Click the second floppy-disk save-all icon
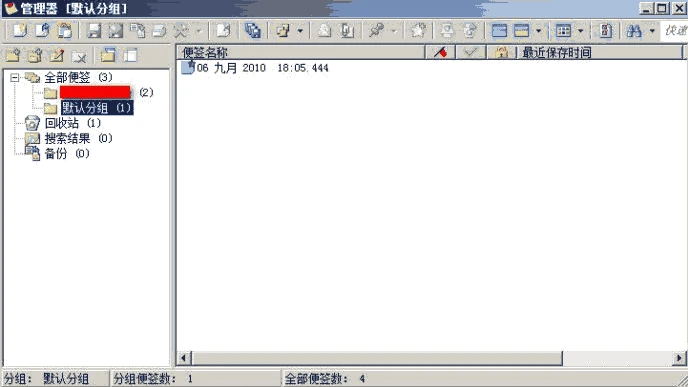This screenshot has width=688, height=387. click(x=116, y=30)
